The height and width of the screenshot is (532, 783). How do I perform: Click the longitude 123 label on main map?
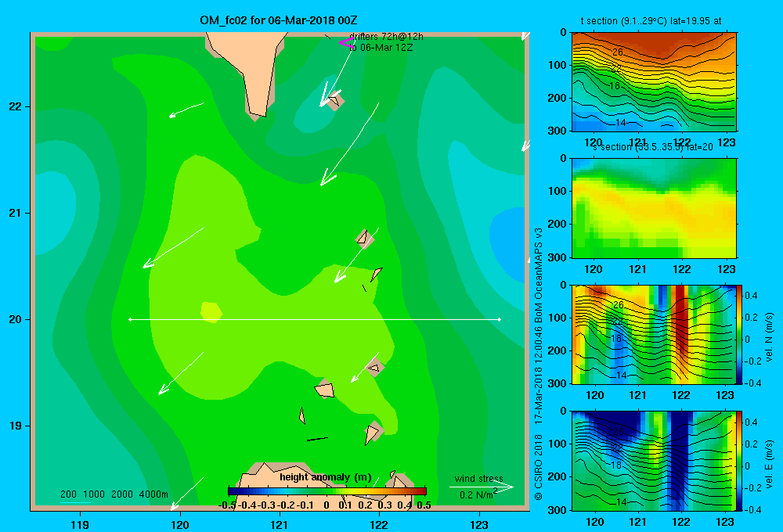pos(479,524)
